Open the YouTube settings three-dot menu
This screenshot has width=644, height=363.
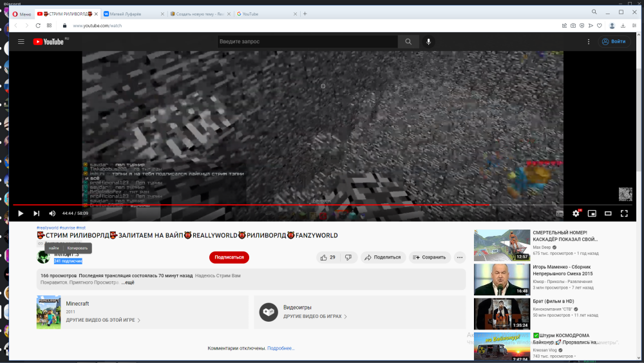588,41
